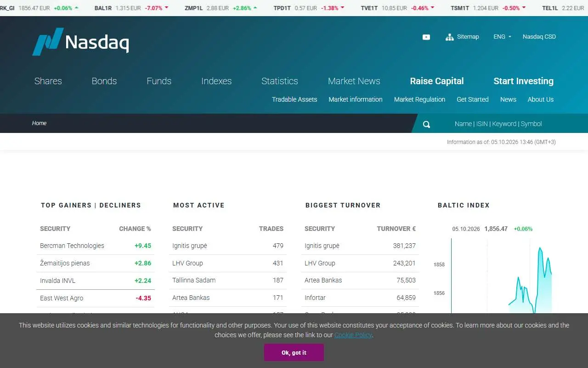
Task: Click the Home breadcrumb
Action: click(x=39, y=123)
